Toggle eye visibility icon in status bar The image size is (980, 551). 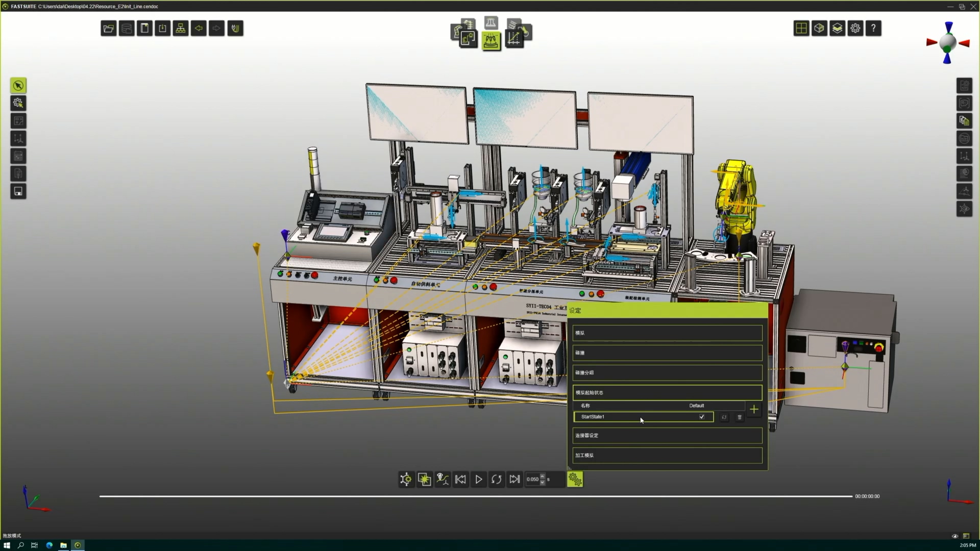pos(954,536)
